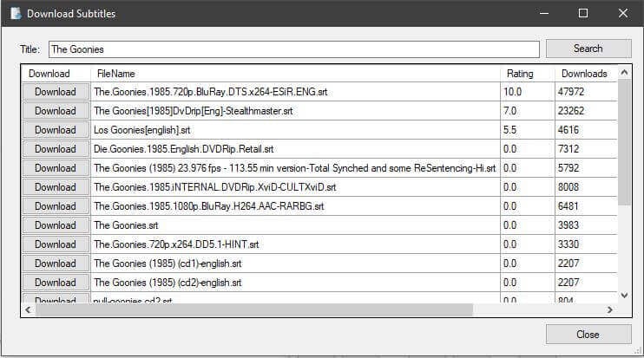Sort by the FileName column header
Image resolution: width=644 pixels, height=358 pixels.
295,74
